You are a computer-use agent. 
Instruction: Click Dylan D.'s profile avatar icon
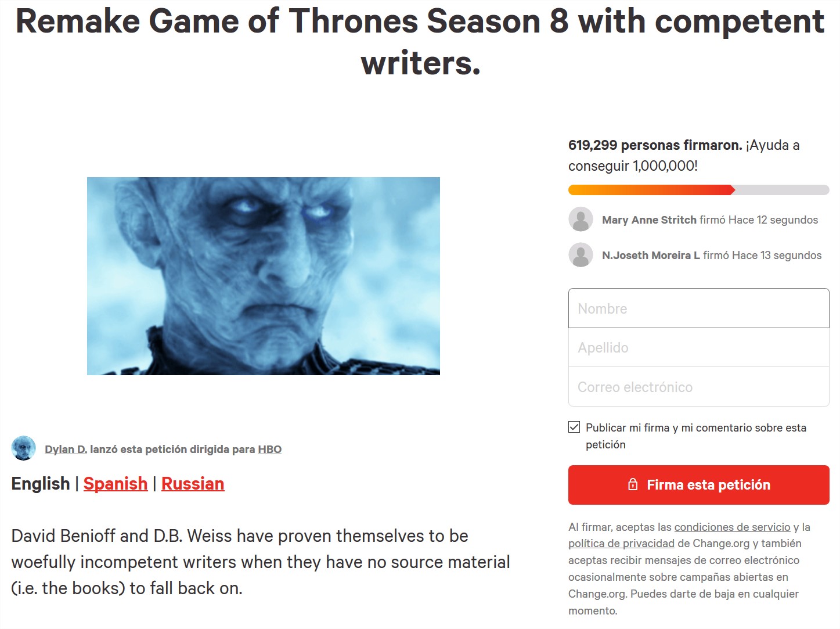(23, 448)
